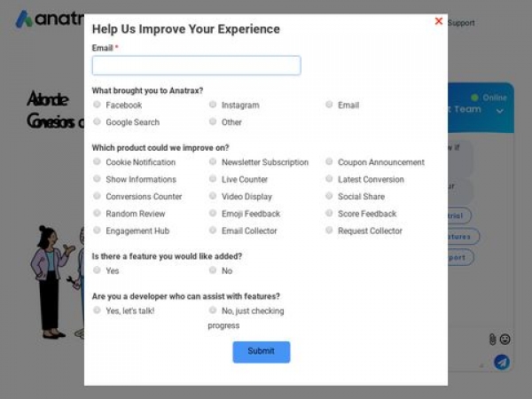Pick Conversions Counter option
The image size is (532, 399).
97,196
